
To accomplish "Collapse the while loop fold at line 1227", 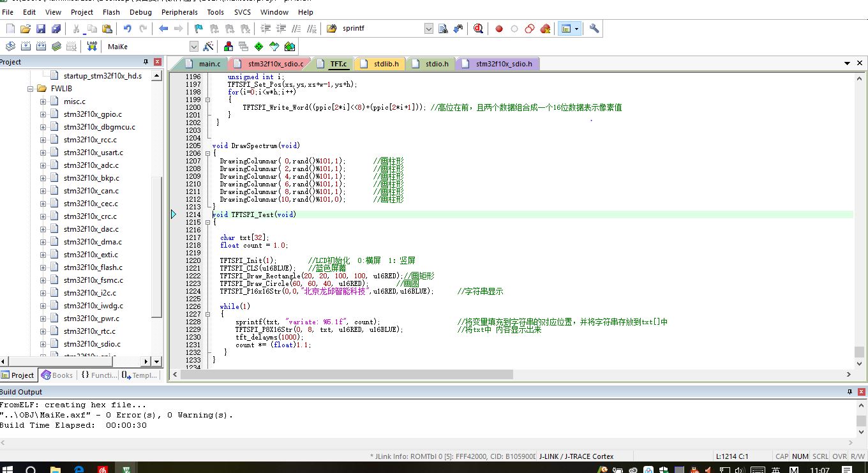I will (207, 314).
